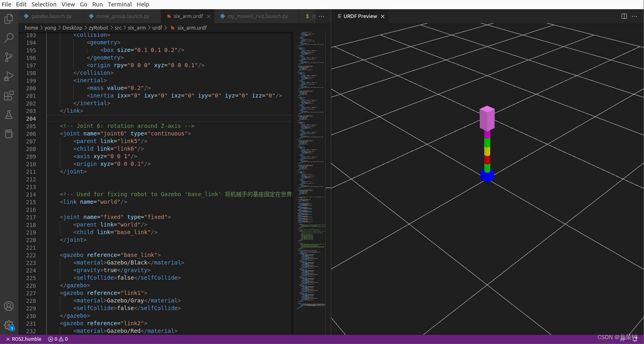Click 'zyRobot' breadcrumb segment

98,28
